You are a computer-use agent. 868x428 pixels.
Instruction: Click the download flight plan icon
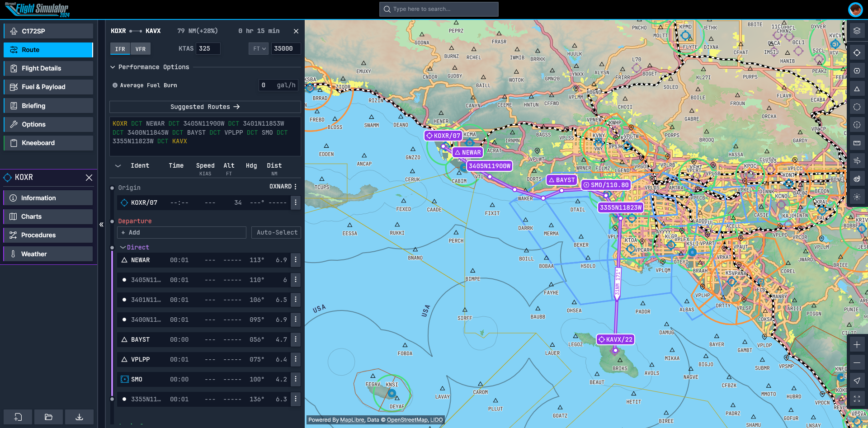(79, 417)
